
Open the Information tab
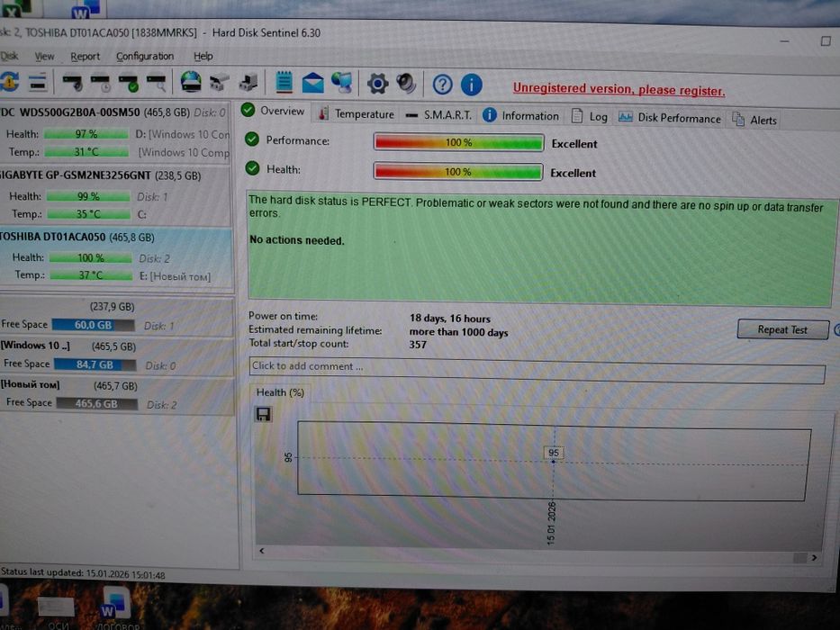(520, 116)
